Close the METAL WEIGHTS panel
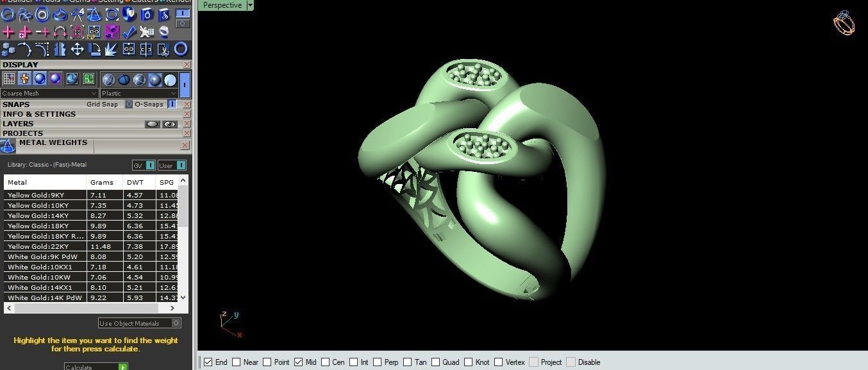Screen dimensions: 868x370 tap(185, 146)
